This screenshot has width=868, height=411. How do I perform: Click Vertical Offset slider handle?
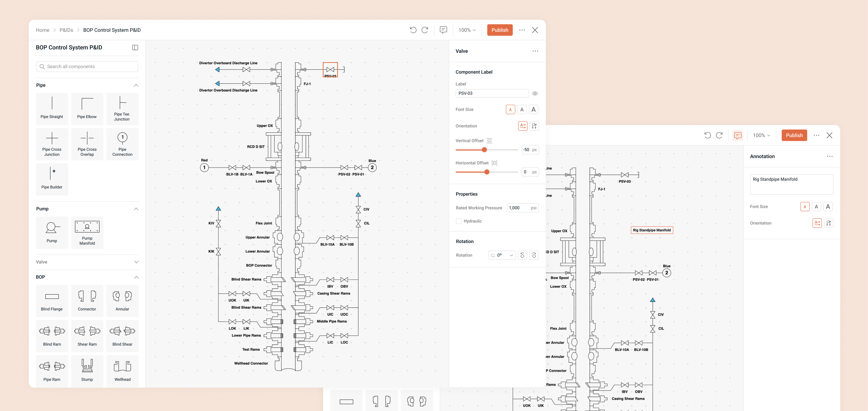click(484, 150)
